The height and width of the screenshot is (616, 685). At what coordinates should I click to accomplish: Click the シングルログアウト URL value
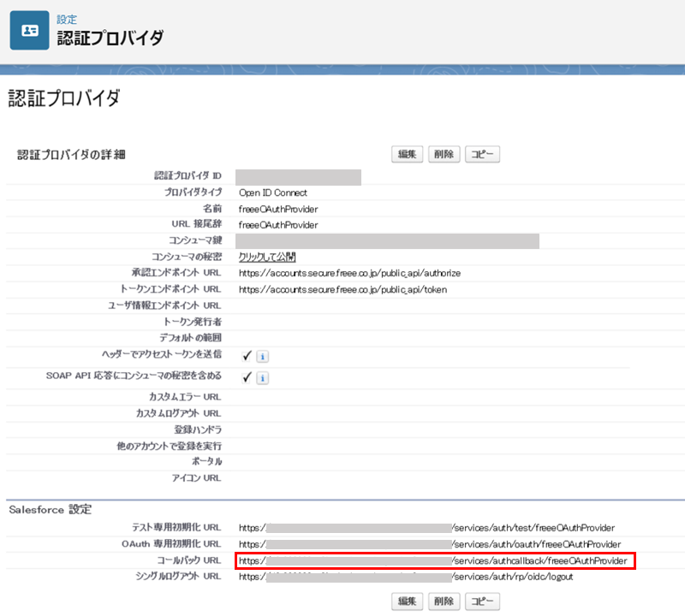click(406, 577)
